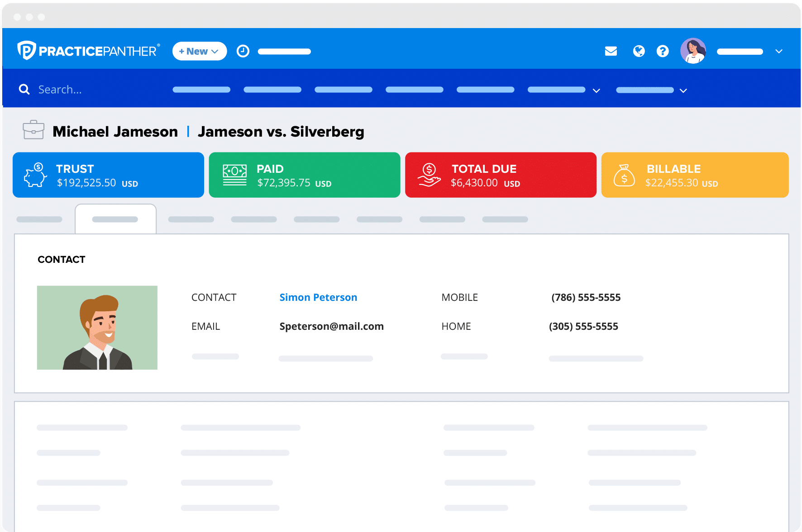This screenshot has height=532, width=802.
Task: Click in the Search field
Action: point(91,90)
